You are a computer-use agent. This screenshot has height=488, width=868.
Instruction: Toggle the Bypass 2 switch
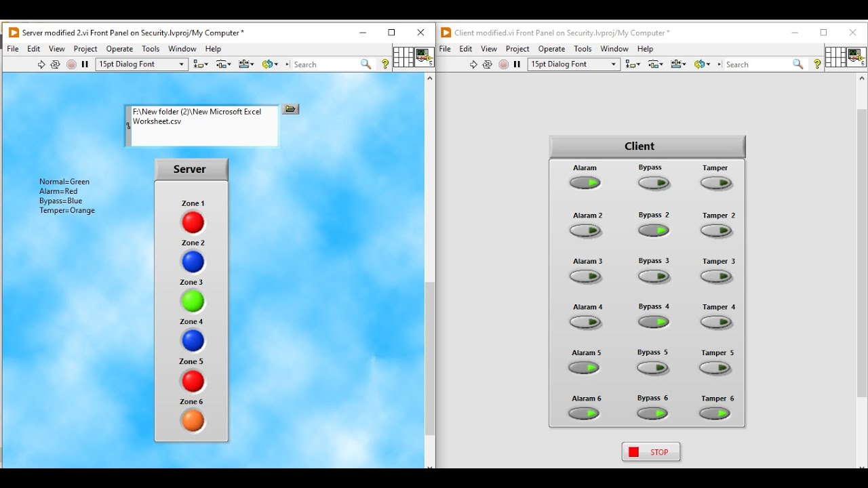[654, 231]
